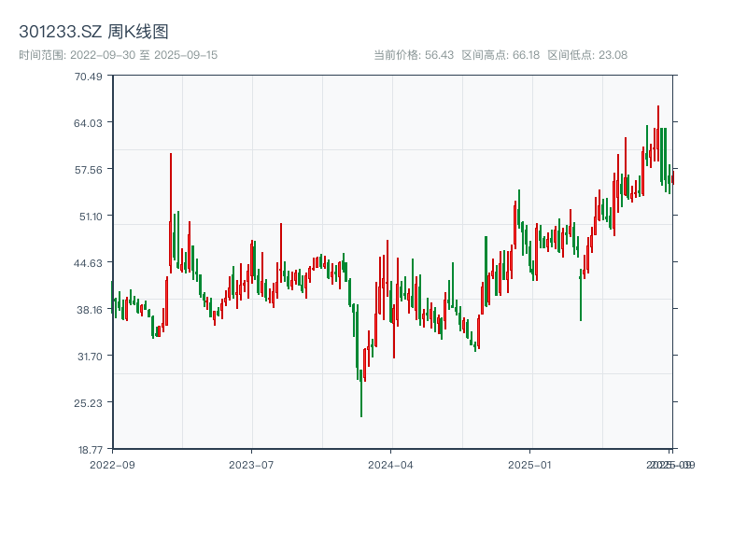This screenshot has width=747, height=560.
Task: Click y-axis label 64.03
Action: [x=88, y=123]
